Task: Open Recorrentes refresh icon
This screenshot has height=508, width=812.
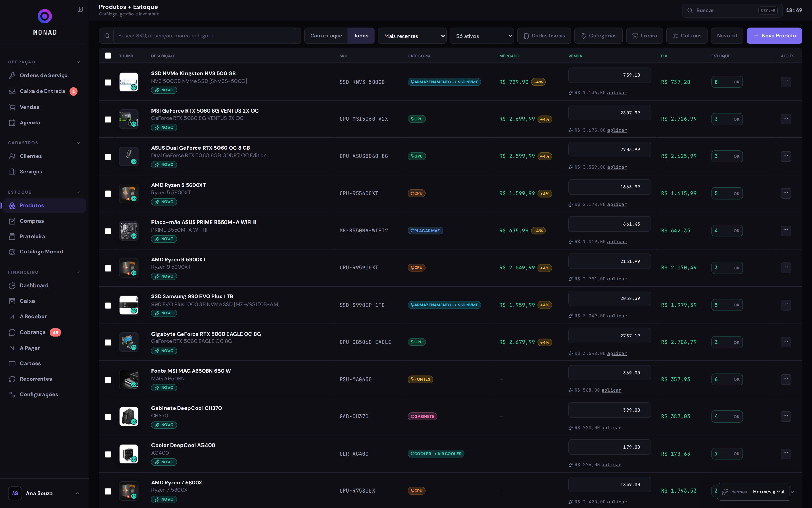Action: (x=12, y=379)
